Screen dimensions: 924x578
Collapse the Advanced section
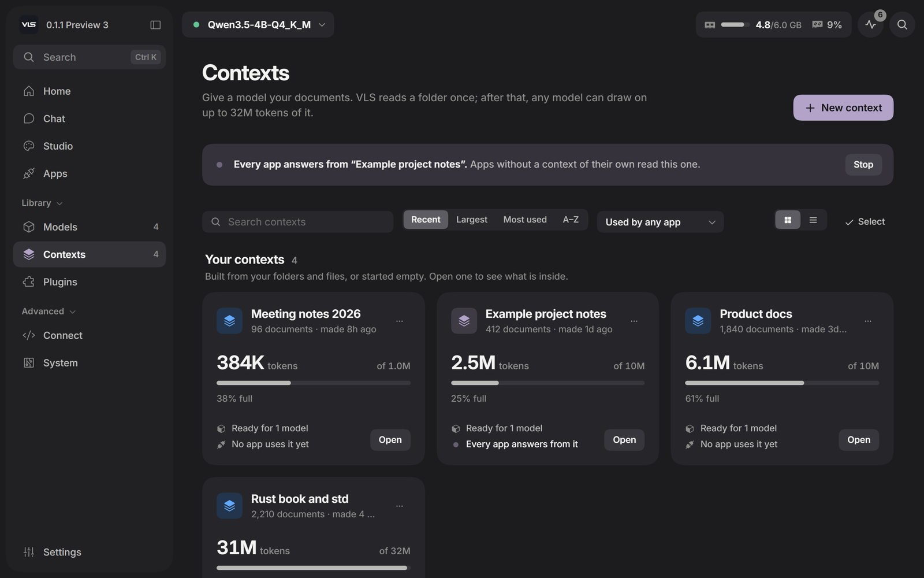click(49, 311)
